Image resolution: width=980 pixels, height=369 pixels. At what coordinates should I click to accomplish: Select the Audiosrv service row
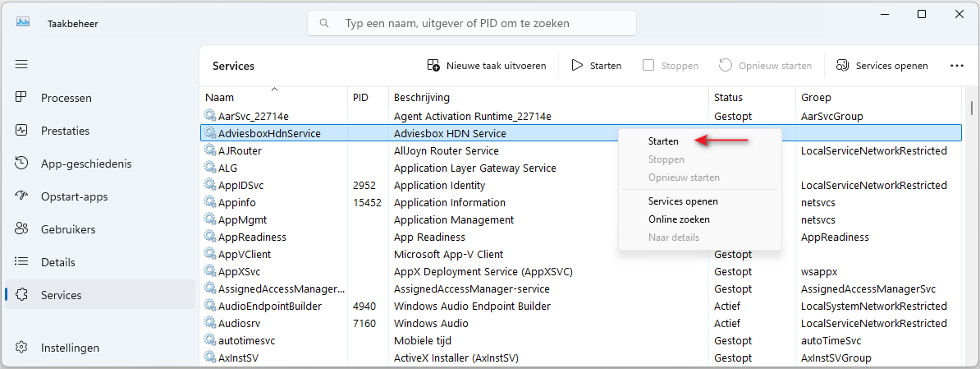580,323
